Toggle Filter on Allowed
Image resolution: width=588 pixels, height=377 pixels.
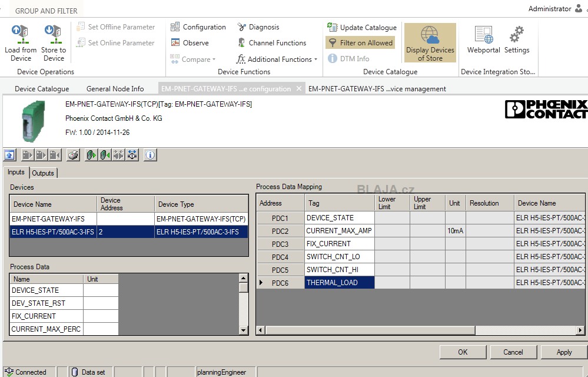[x=360, y=43]
